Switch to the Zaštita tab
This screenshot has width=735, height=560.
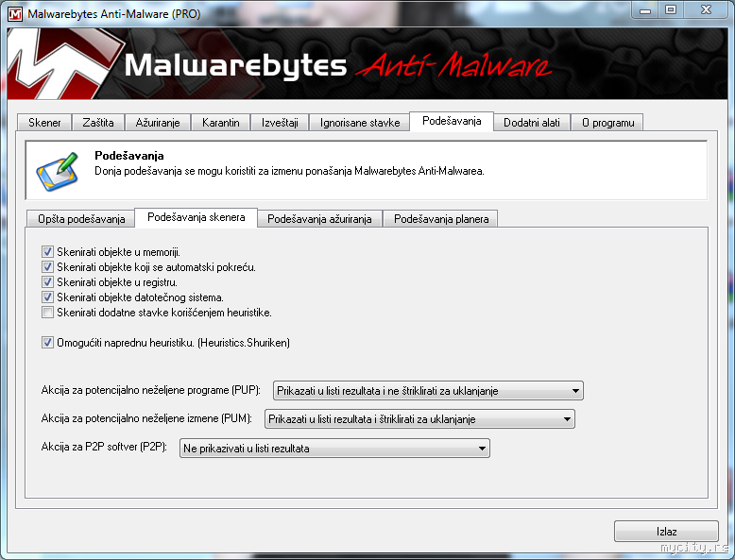point(98,123)
